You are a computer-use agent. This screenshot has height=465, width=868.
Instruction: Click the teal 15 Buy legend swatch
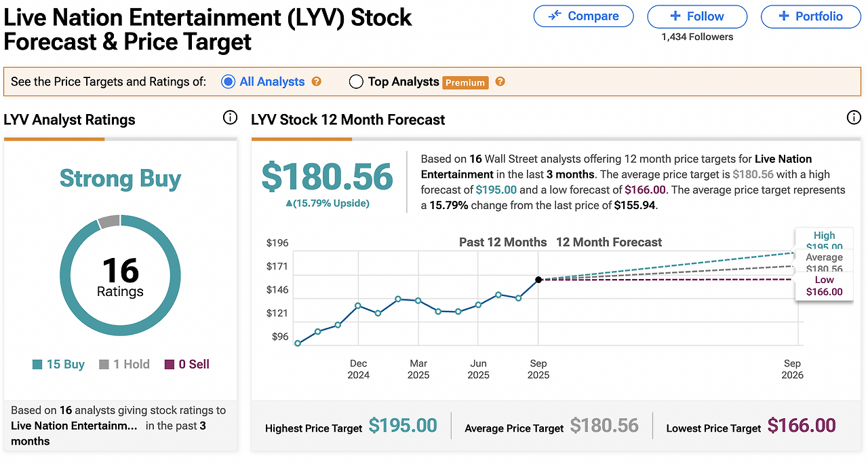coord(37,365)
